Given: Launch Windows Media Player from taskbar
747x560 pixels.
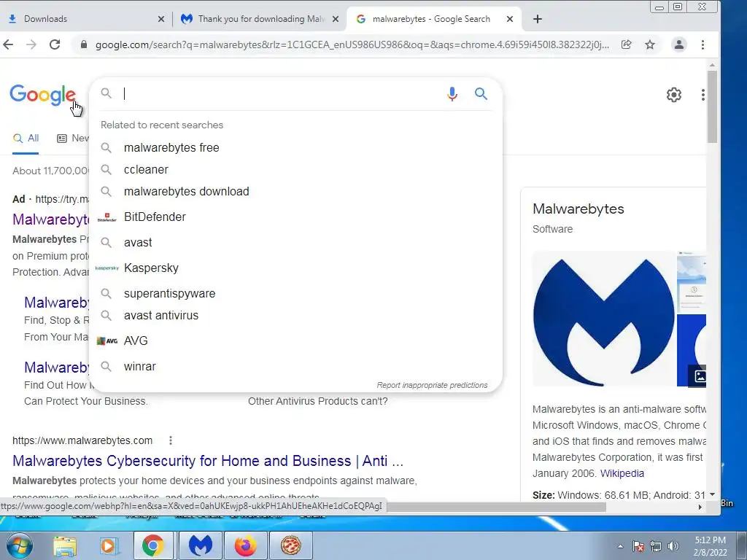Looking at the screenshot, I should (108, 545).
